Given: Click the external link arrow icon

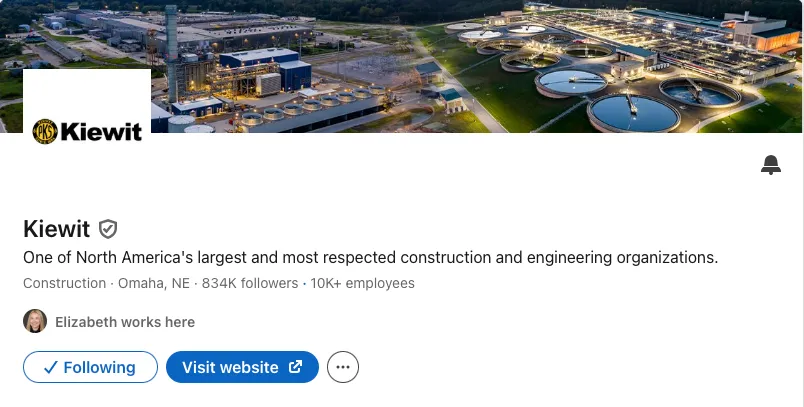Looking at the screenshot, I should (x=295, y=367).
